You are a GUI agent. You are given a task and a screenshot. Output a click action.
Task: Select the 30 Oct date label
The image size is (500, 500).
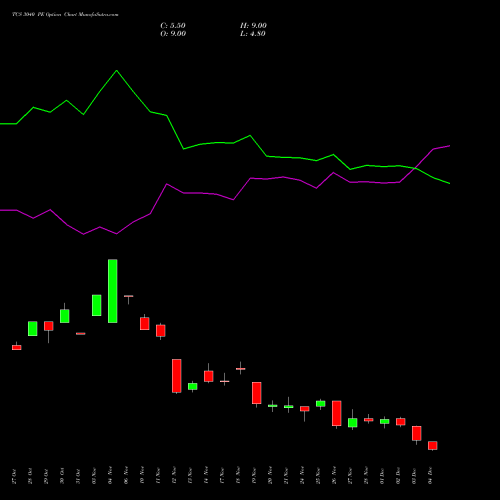click(x=62, y=476)
